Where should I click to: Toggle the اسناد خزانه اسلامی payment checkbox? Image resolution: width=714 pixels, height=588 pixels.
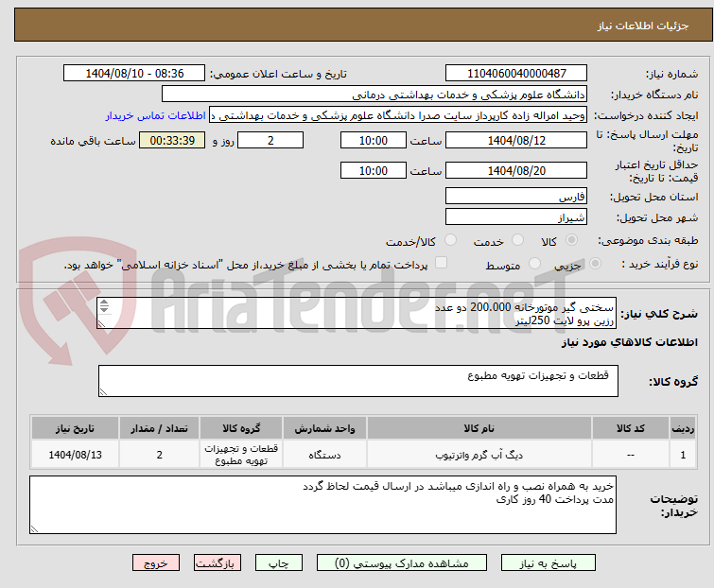(x=441, y=263)
